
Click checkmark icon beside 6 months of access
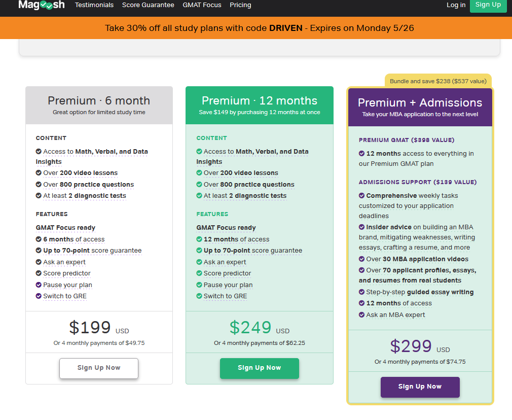coord(39,239)
